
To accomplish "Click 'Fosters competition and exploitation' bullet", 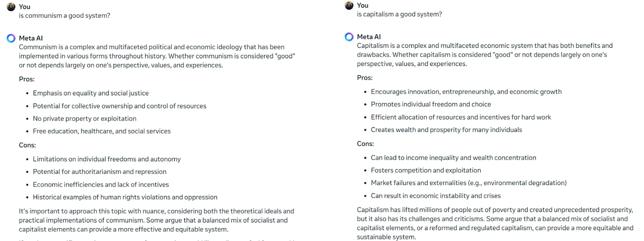I will tap(426, 171).
